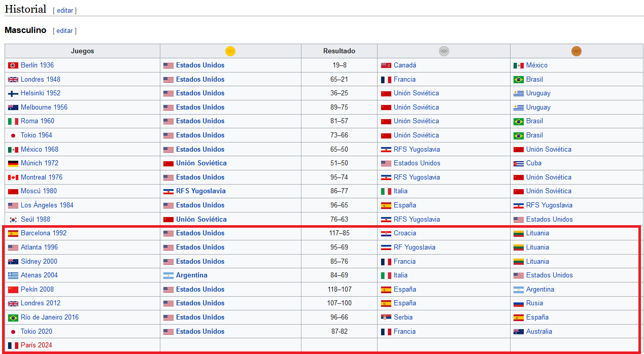This screenshot has height=354, width=644.
Task: Open the Atlanta 1996 link
Action: (40, 247)
